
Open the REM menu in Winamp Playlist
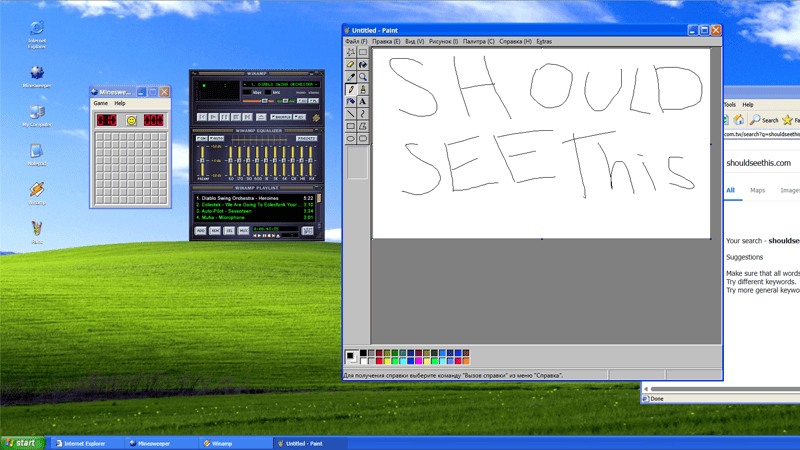(215, 231)
